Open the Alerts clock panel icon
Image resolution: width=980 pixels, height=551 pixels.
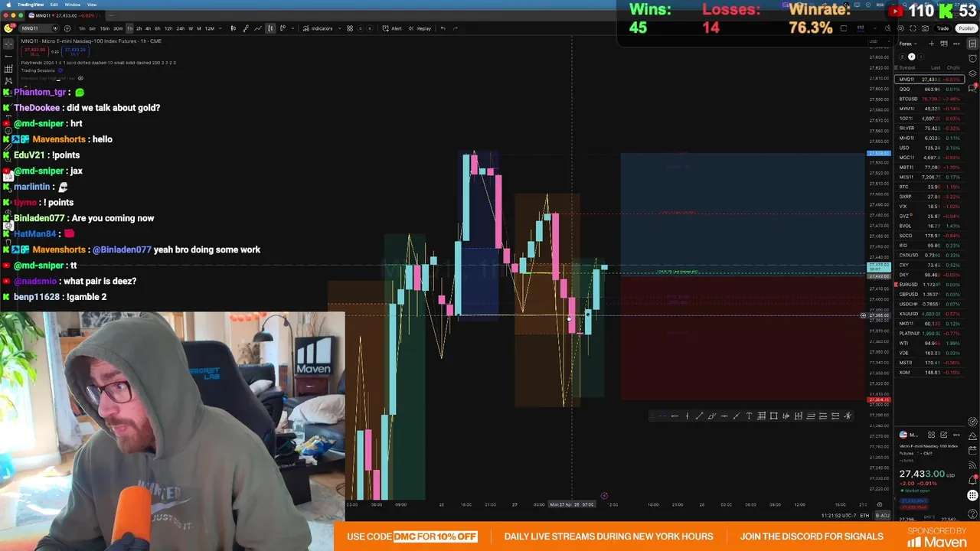point(972,58)
